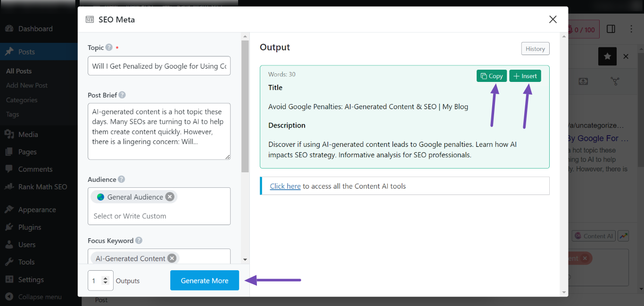
Task: Click the Settings sliders icon
Action: 9,279
